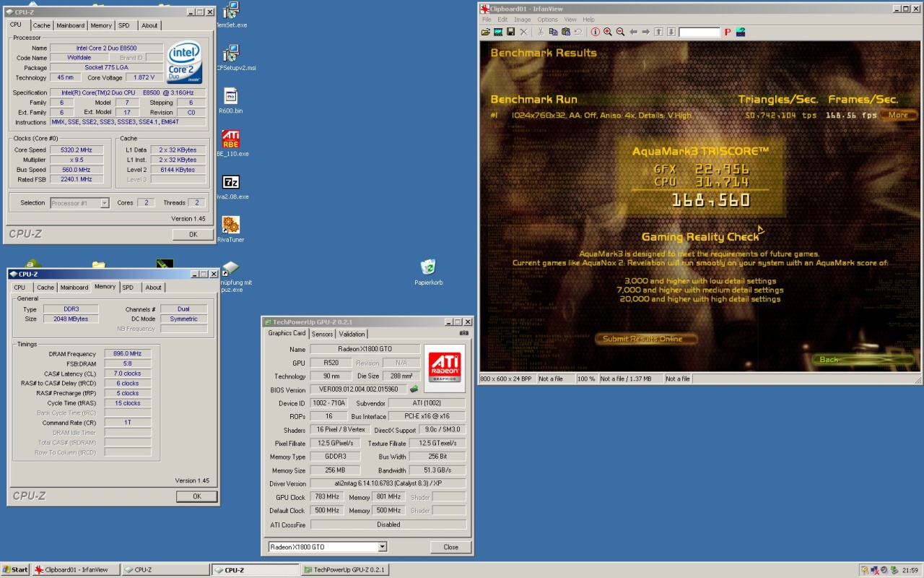The image size is (924, 578).
Task: Click the down-arrow page icon in IrfanView
Action: point(671,32)
